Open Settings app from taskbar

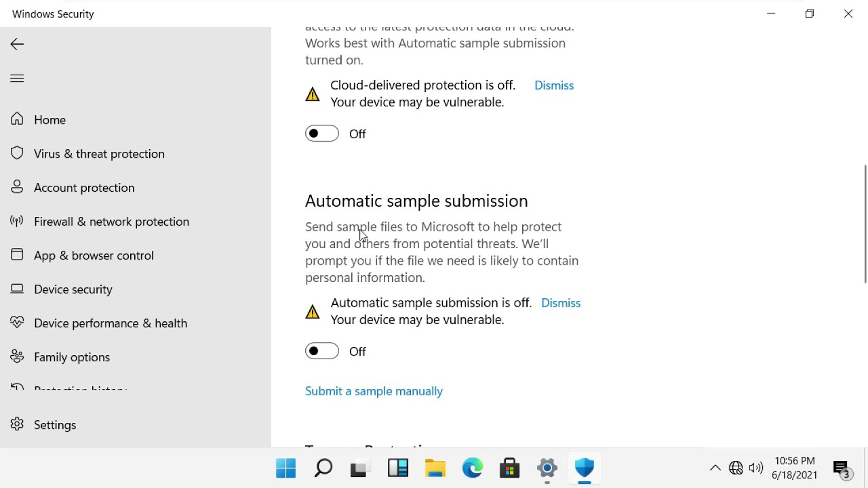(x=547, y=468)
